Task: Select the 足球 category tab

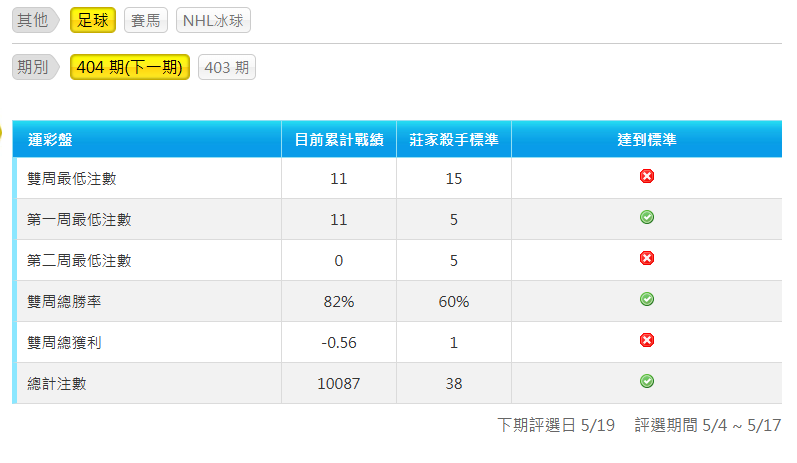Action: pos(93,20)
